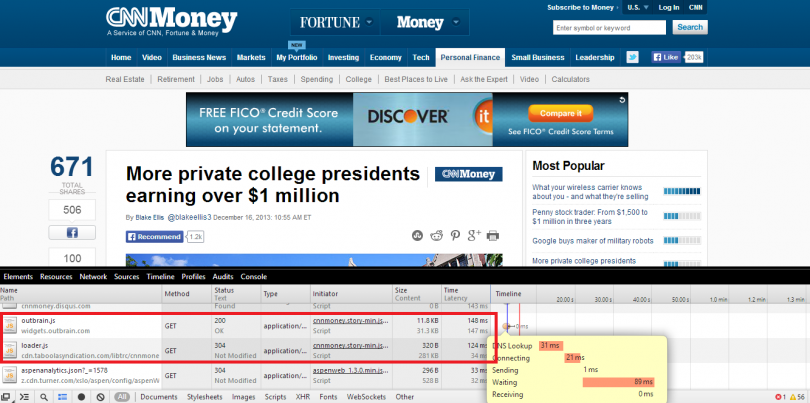Open the Profiles DevTools tab

193,276
